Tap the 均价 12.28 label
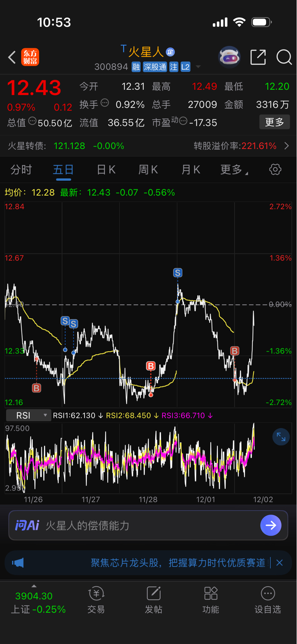The image size is (297, 644). click(30, 192)
